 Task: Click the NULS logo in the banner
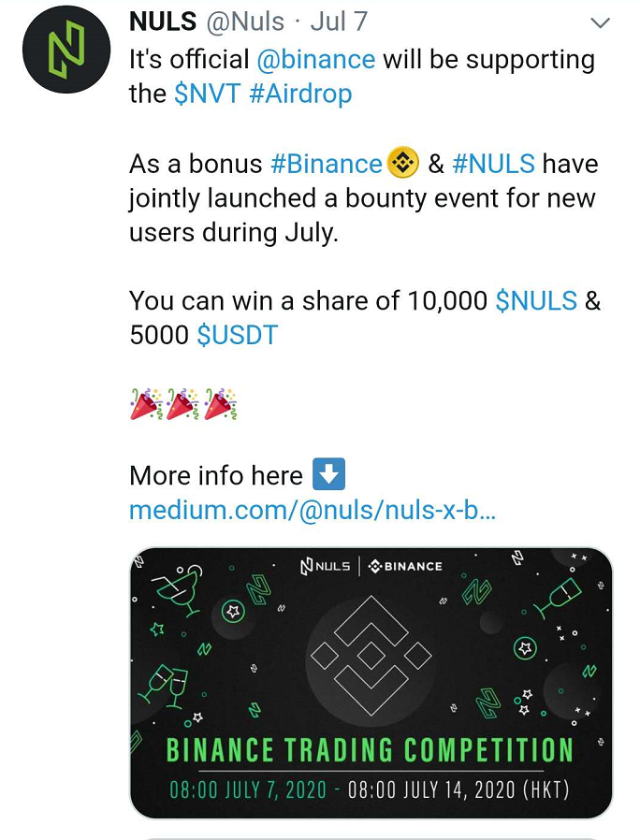[326, 566]
